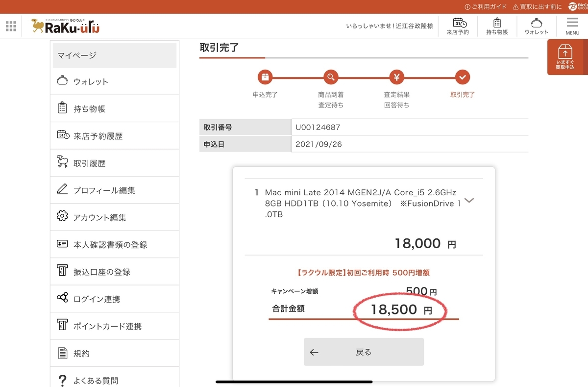588x387 pixels.
Task: Click the Raku-uru camel logo
Action: click(x=66, y=26)
